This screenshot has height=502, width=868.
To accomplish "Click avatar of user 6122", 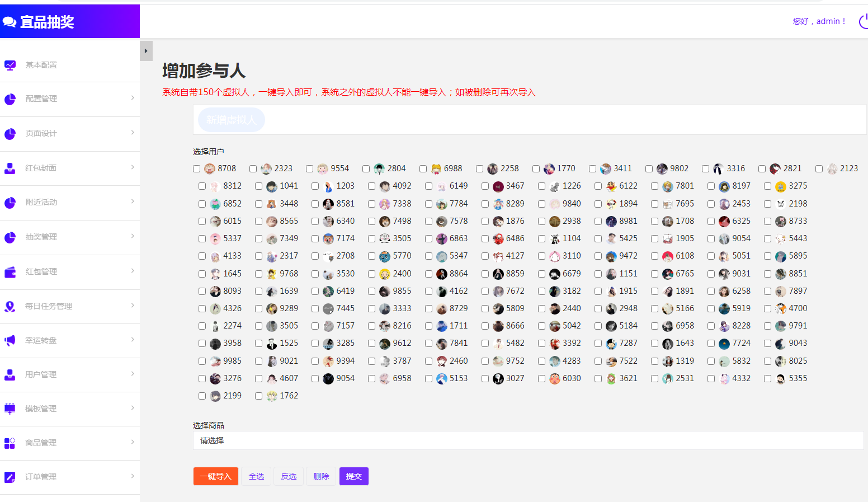I will point(611,186).
